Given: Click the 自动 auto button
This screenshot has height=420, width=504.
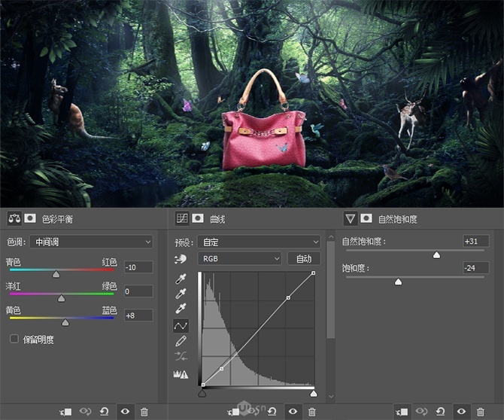Looking at the screenshot, I should coord(304,259).
